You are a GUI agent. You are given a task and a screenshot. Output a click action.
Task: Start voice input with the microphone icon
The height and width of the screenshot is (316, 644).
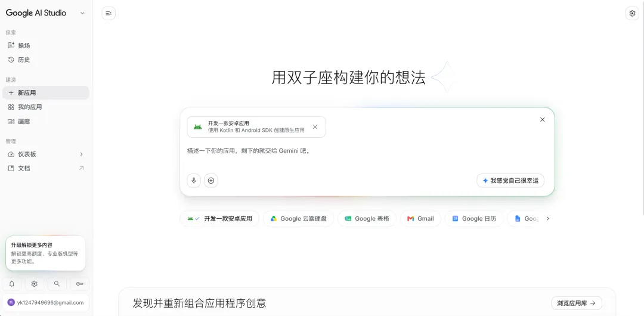point(194,181)
